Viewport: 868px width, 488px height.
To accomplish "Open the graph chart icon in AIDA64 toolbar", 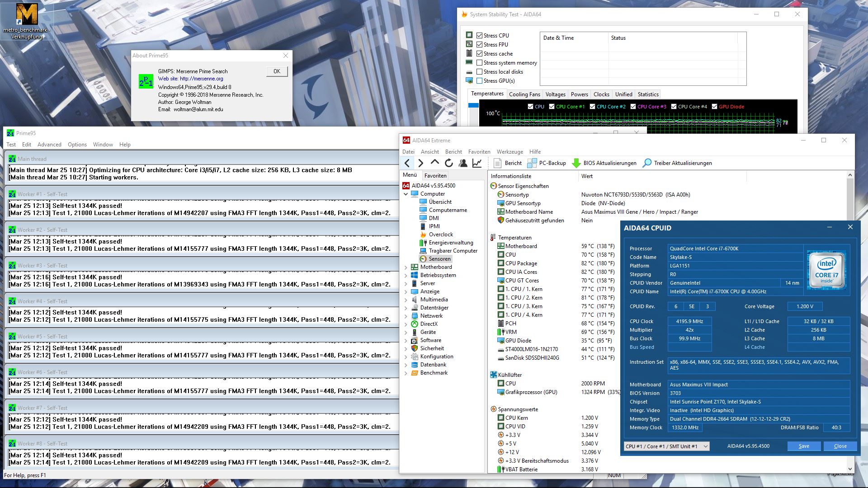I will coord(477,163).
